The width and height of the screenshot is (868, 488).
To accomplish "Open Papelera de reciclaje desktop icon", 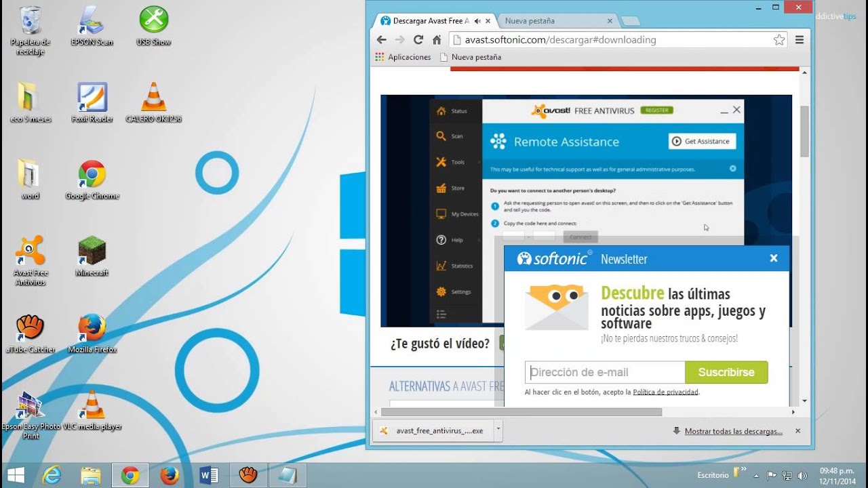I will (31, 30).
